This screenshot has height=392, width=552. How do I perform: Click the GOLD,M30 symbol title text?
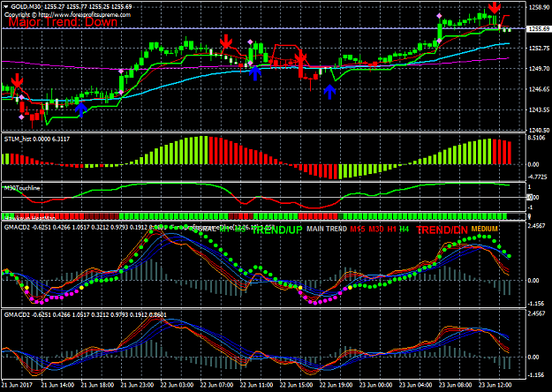pyautogui.click(x=26, y=7)
